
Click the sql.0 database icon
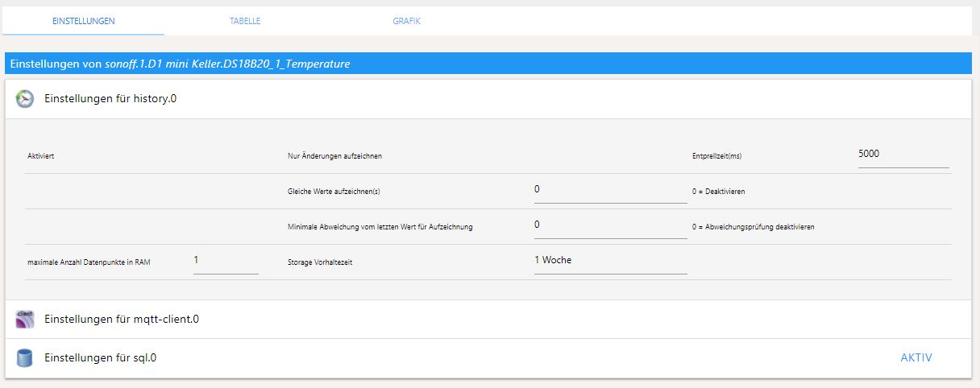point(25,357)
